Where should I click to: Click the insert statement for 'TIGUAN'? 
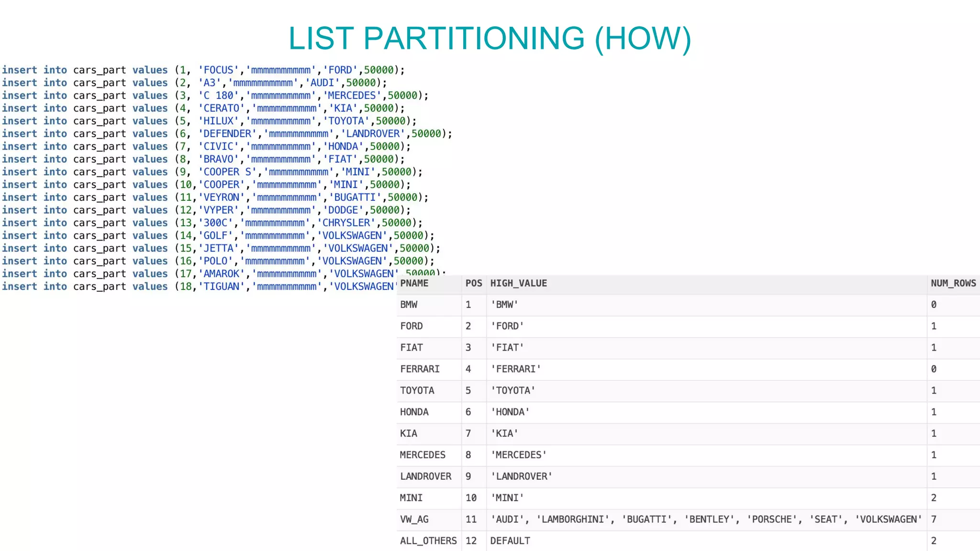click(199, 287)
